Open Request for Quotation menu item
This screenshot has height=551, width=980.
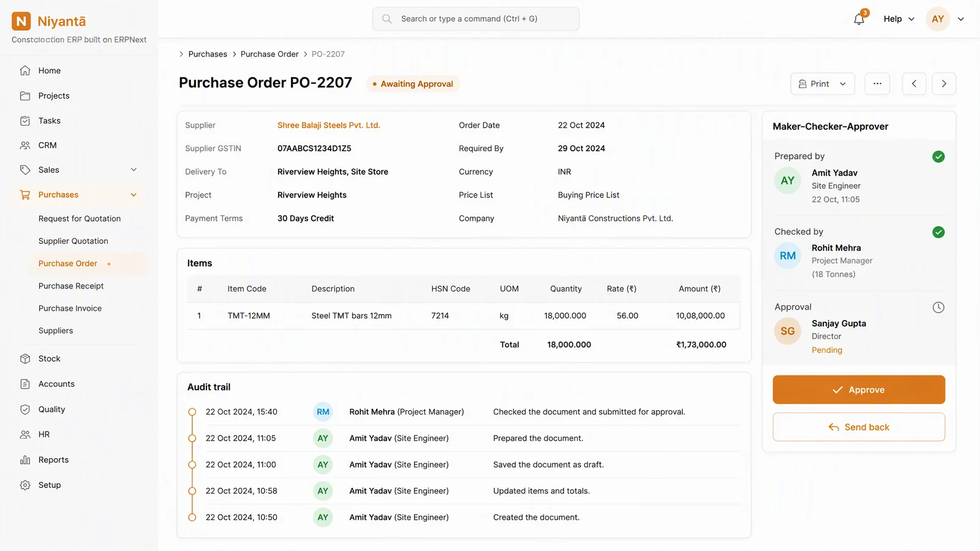pos(80,219)
